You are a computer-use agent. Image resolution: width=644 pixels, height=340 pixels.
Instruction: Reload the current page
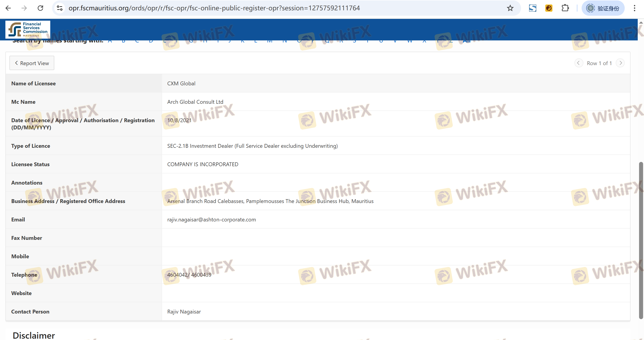pyautogui.click(x=40, y=8)
